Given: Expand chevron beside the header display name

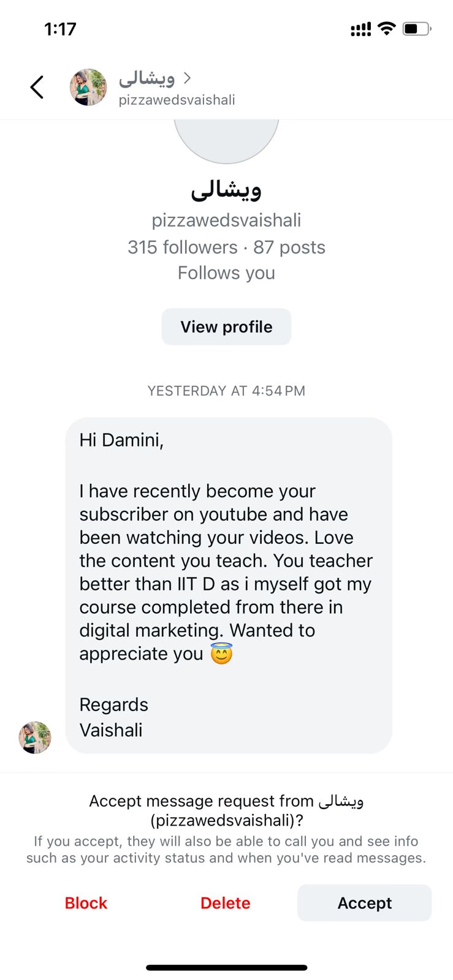Looking at the screenshot, I should pyautogui.click(x=188, y=78).
